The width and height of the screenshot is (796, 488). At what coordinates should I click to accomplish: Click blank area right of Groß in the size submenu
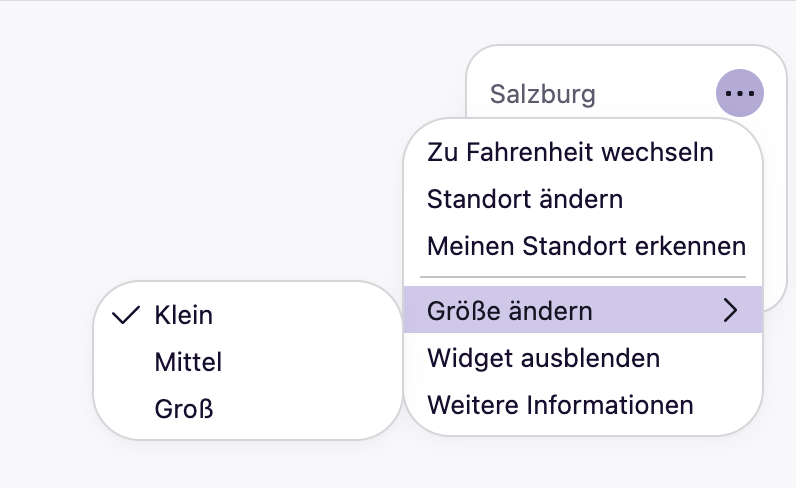point(305,409)
